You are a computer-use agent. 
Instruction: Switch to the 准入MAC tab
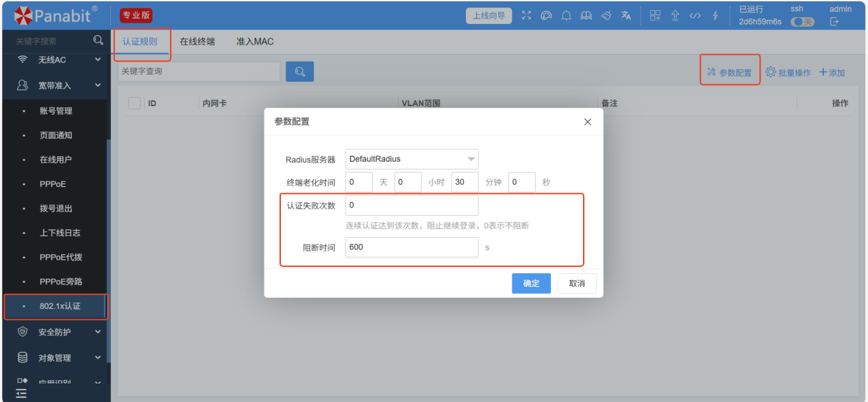(x=255, y=42)
